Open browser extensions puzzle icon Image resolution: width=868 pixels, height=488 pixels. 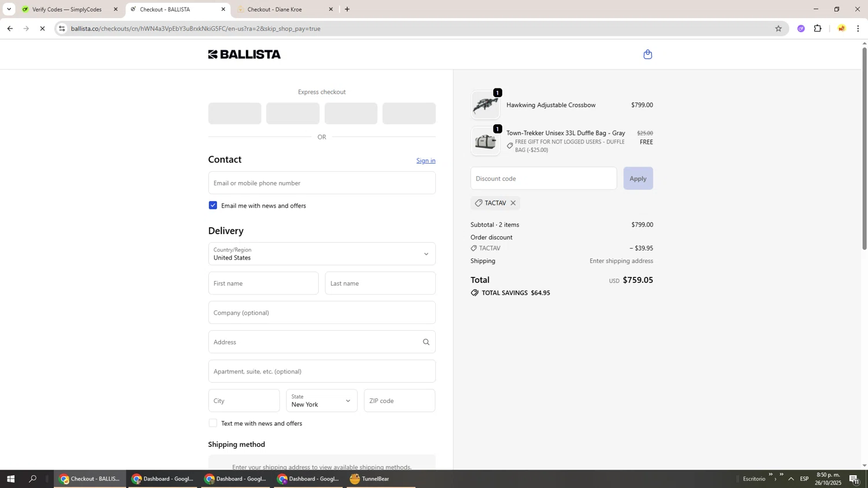(x=818, y=28)
